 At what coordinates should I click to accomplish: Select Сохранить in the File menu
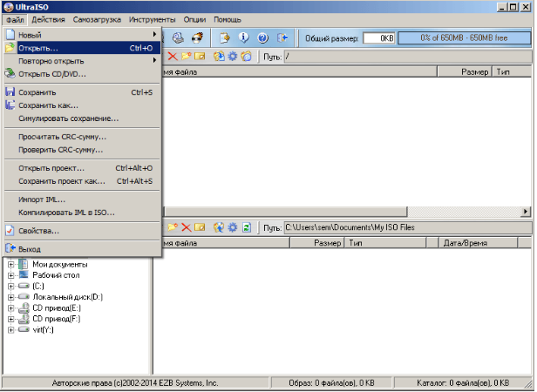[x=82, y=92]
